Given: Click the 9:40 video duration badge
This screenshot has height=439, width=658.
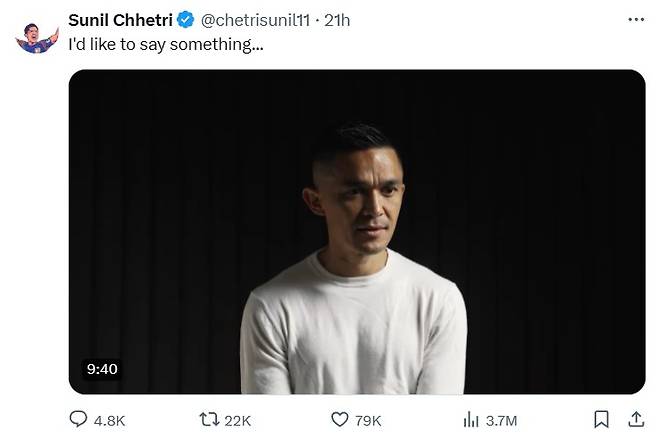Looking at the screenshot, I should [102, 369].
